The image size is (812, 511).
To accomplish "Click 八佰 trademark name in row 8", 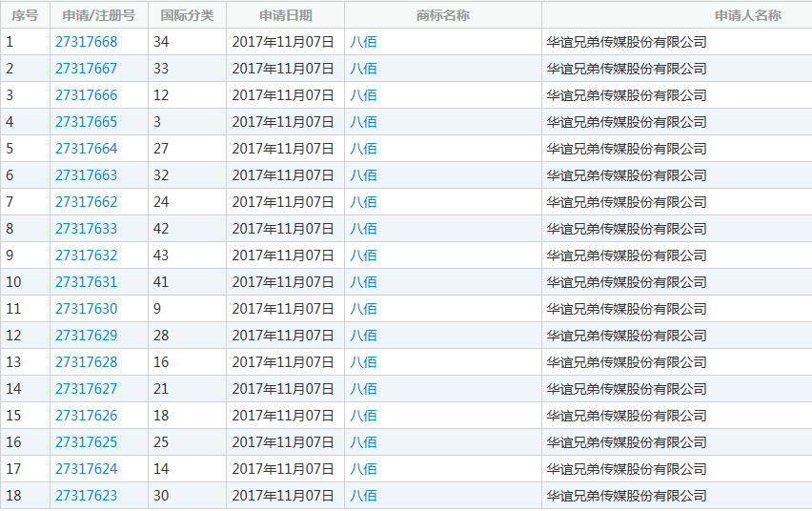I will 363,229.
